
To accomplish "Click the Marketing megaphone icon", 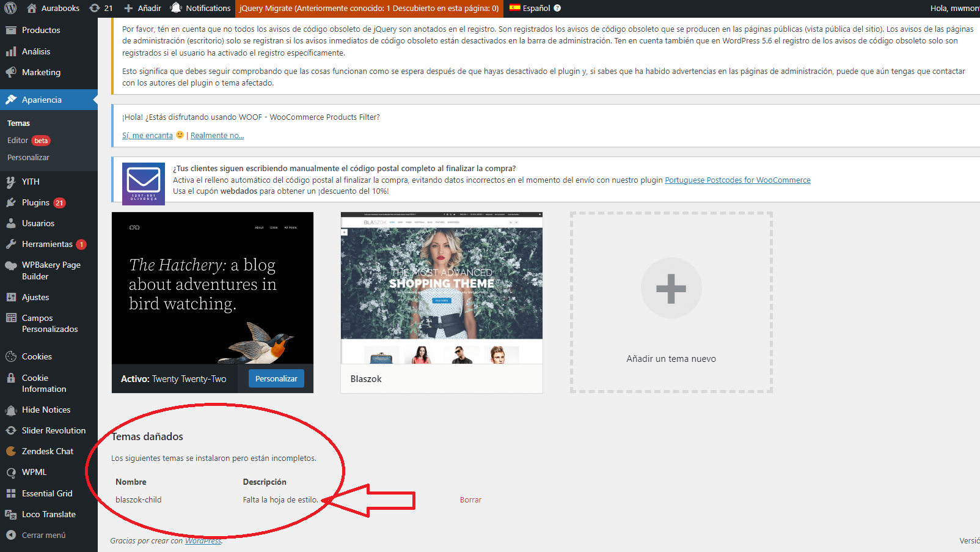I will 11,72.
